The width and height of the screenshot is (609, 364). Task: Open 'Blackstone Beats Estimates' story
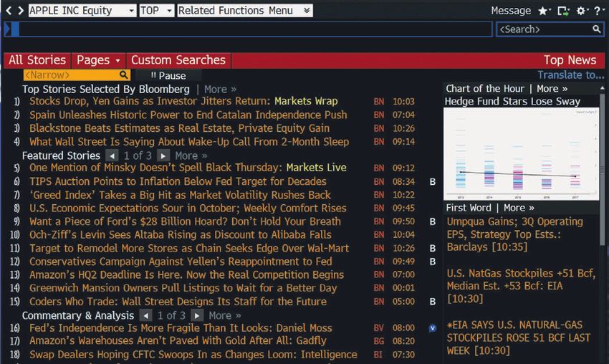pyautogui.click(x=179, y=128)
